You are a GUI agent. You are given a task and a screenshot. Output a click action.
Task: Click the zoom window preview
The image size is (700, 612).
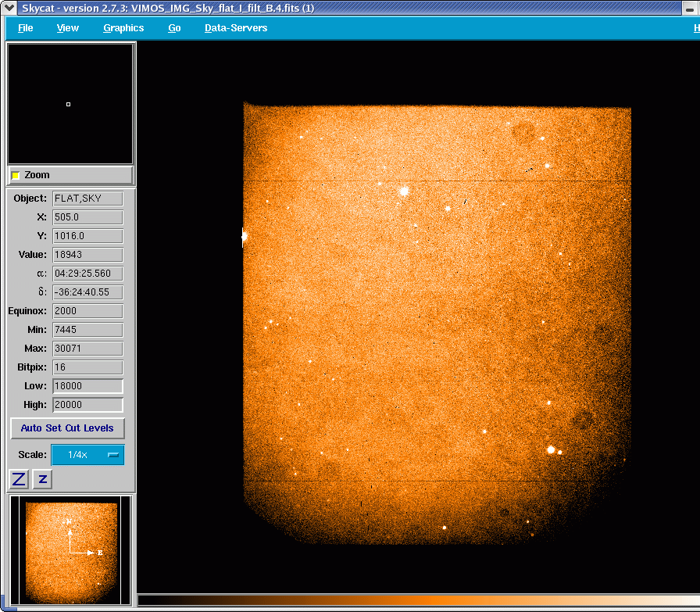coord(70,104)
